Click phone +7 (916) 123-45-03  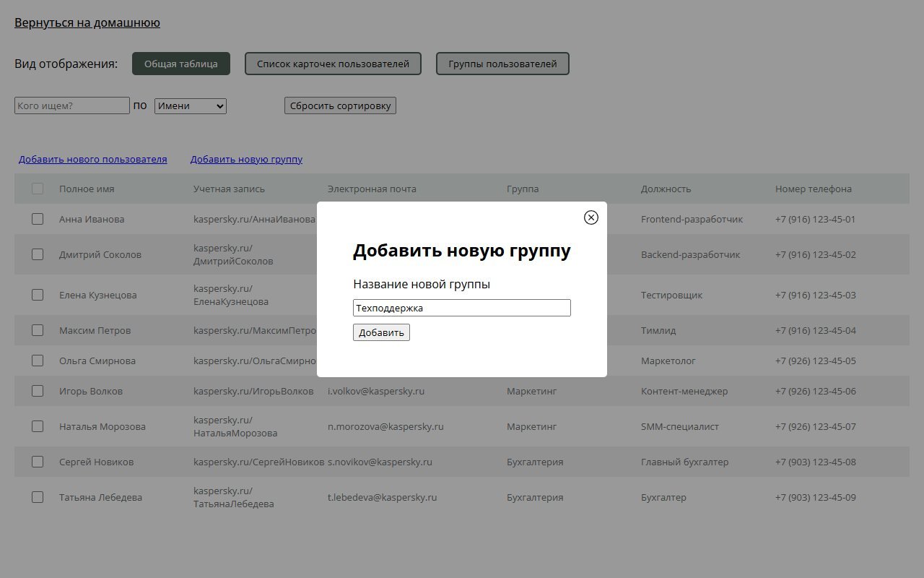click(816, 295)
